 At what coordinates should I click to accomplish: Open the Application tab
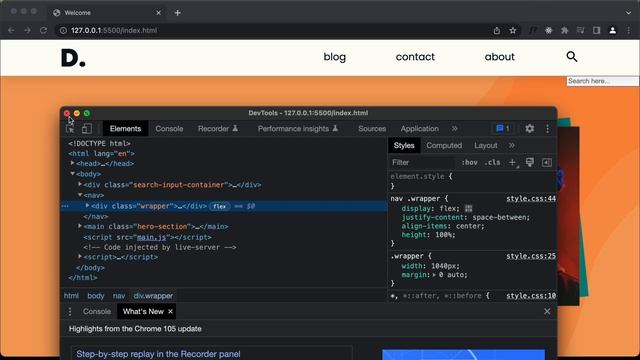(420, 129)
